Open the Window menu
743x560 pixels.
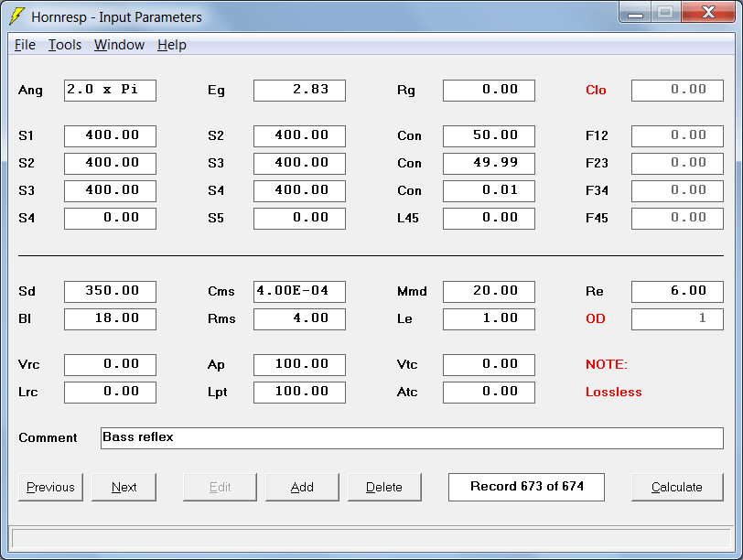coord(119,45)
